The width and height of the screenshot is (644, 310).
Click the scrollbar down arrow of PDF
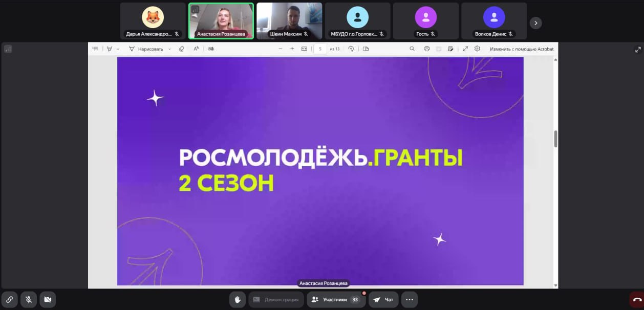(x=555, y=284)
